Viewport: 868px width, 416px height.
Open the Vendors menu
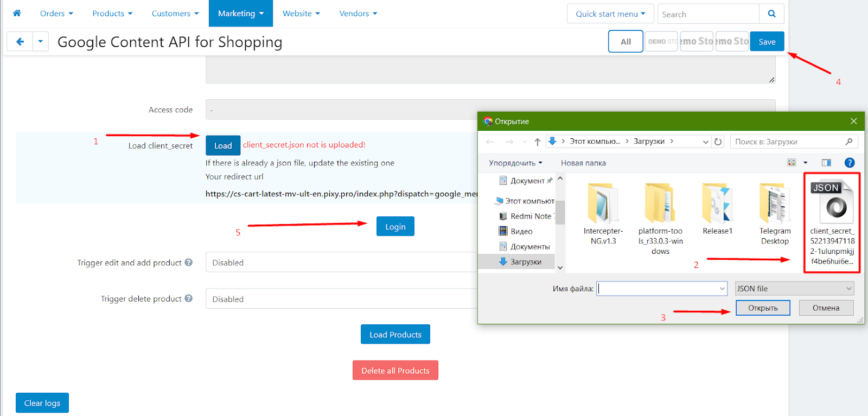coord(358,14)
